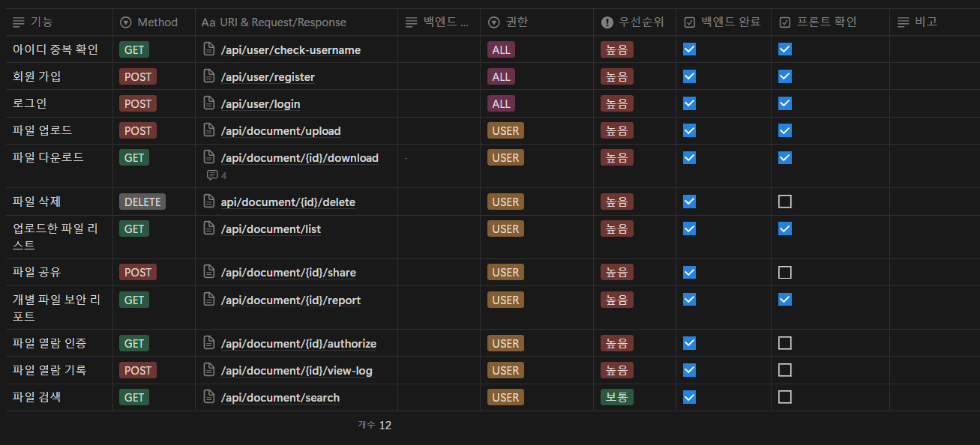Uncheck 프론트 확인 for 회원 가입

point(785,76)
